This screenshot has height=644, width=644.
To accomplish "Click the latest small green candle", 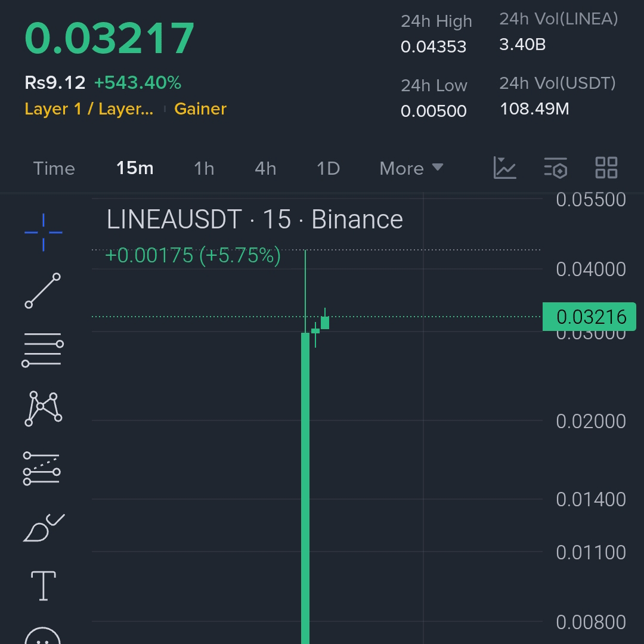I will (325, 323).
